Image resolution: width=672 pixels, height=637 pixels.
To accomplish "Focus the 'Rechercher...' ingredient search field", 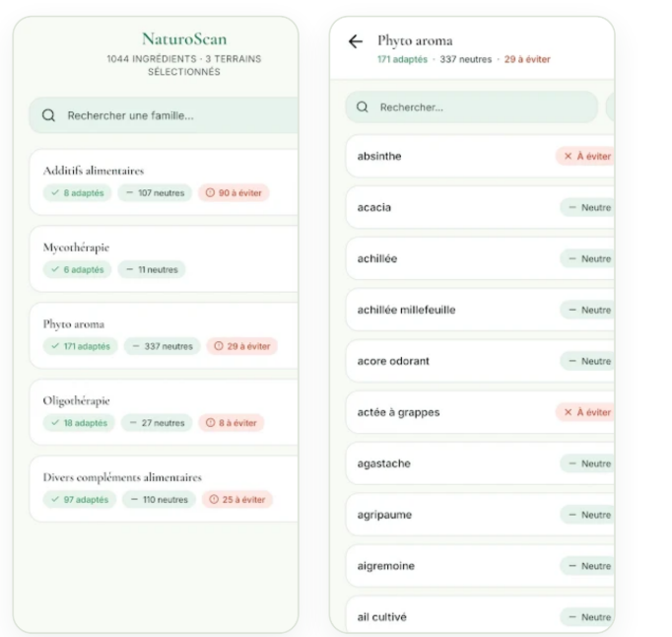I will (x=471, y=107).
